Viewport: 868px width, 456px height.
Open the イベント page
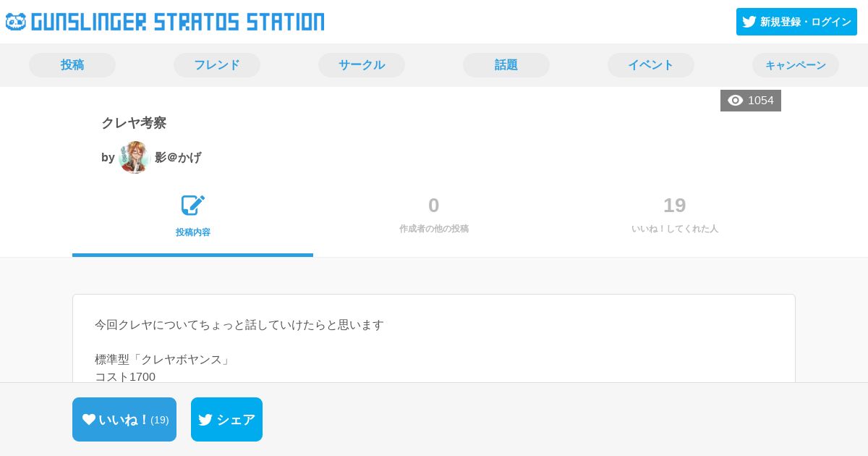click(651, 65)
